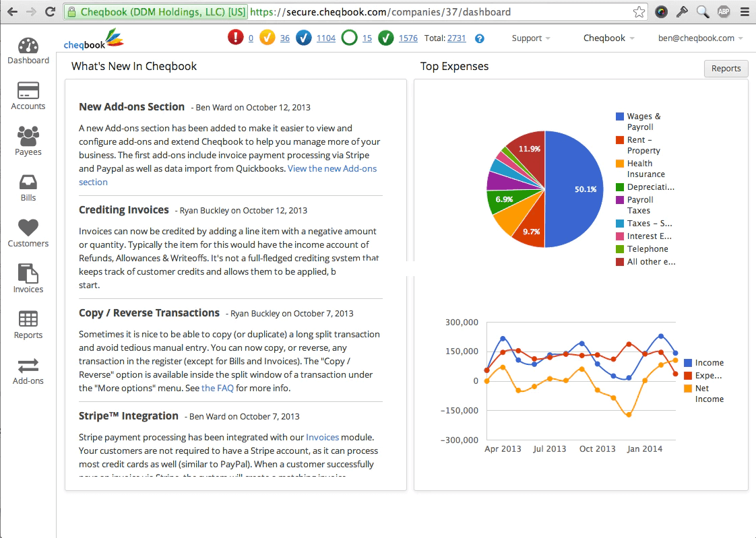Open Payees group icon in sidebar
This screenshot has height=538, width=756.
coord(28,136)
